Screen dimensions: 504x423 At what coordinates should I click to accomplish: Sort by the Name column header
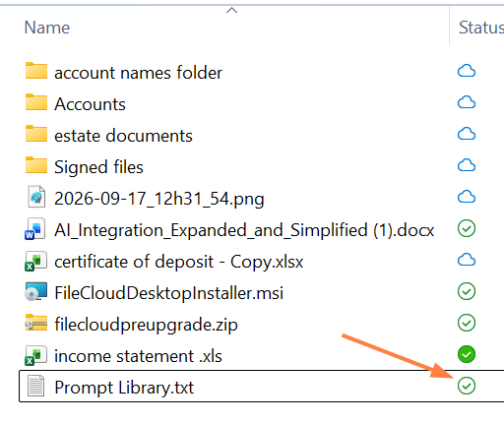pos(47,28)
